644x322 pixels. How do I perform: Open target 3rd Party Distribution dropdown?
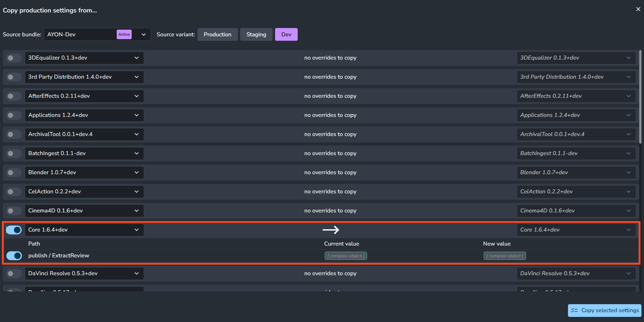576,77
